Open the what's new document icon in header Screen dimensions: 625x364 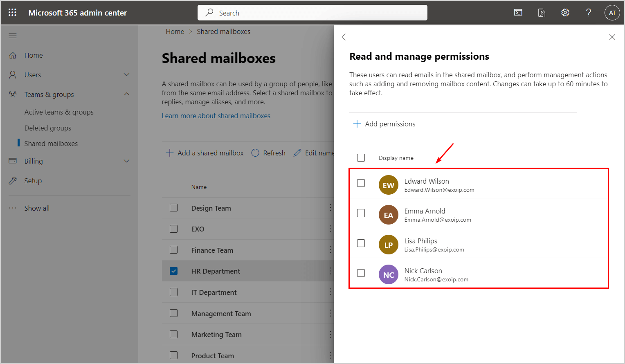click(542, 13)
